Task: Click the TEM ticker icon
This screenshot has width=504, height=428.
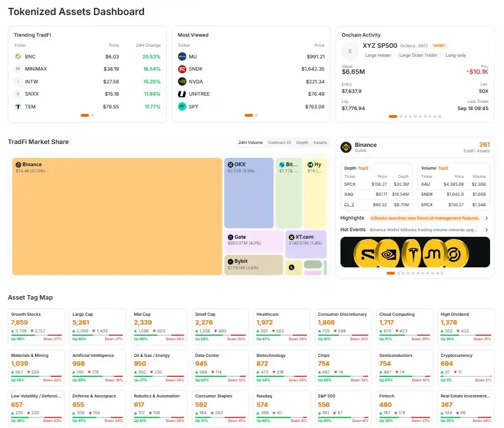Action: tap(18, 107)
